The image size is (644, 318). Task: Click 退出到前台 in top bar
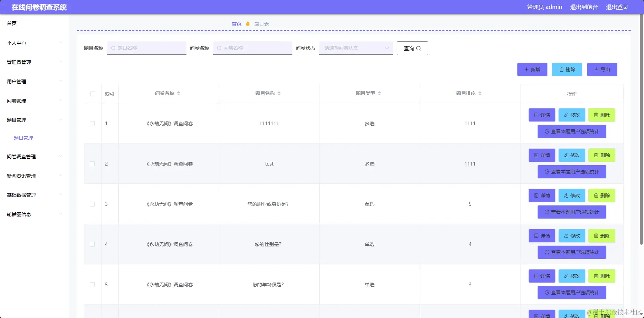point(584,7)
